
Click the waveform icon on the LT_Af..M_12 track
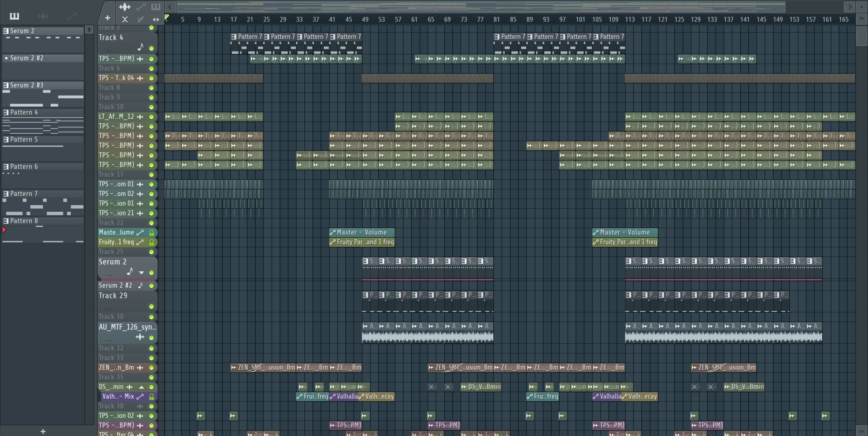[x=140, y=117]
